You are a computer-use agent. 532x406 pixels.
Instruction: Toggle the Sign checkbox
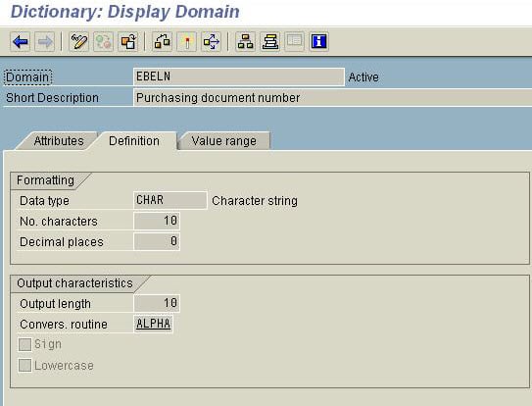[x=24, y=344]
